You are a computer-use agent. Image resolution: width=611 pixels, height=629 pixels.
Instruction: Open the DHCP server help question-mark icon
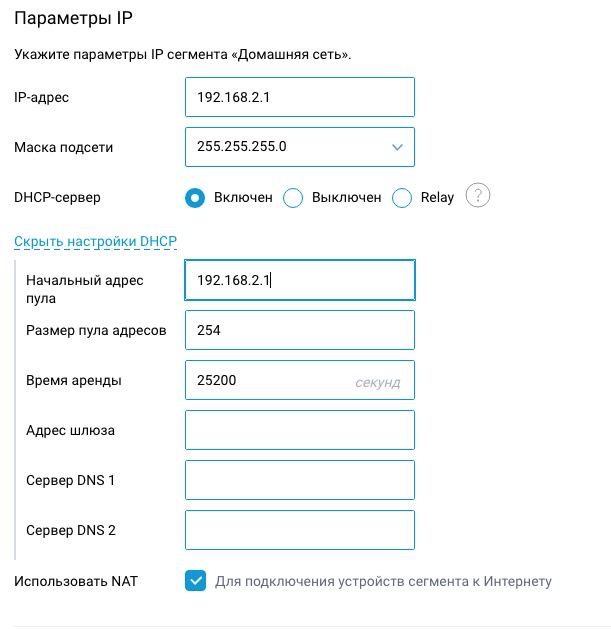479,196
